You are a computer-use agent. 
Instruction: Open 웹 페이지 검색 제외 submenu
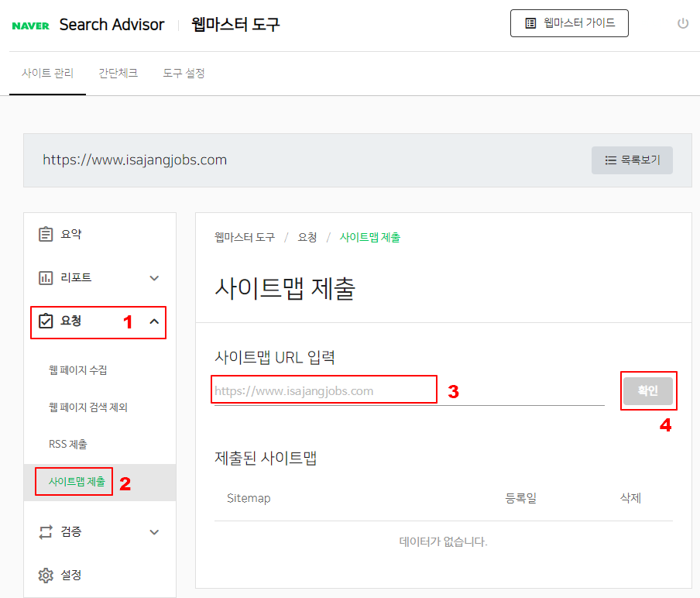[88, 407]
